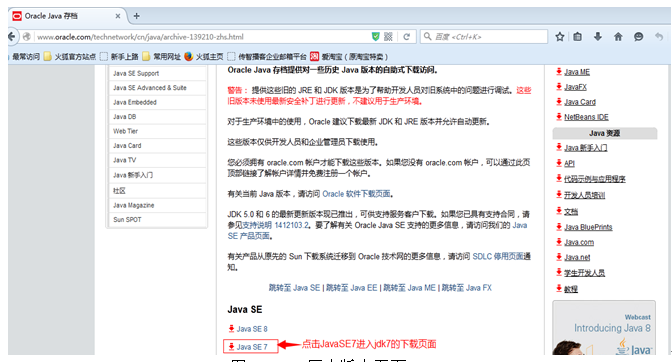Open Java.com link
The image size is (672, 362).
click(579, 242)
